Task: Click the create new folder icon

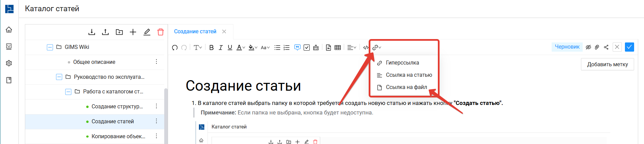Action: pos(119,32)
